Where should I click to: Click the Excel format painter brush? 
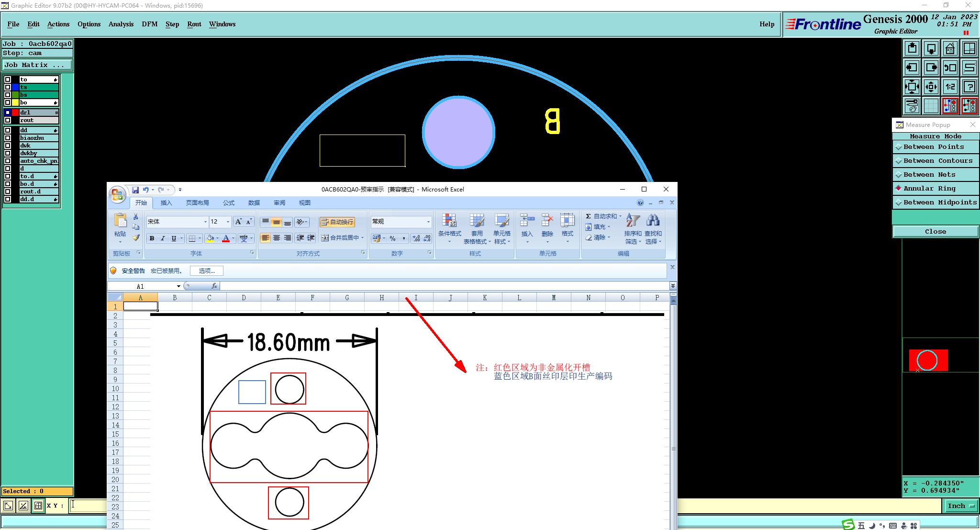coord(136,237)
